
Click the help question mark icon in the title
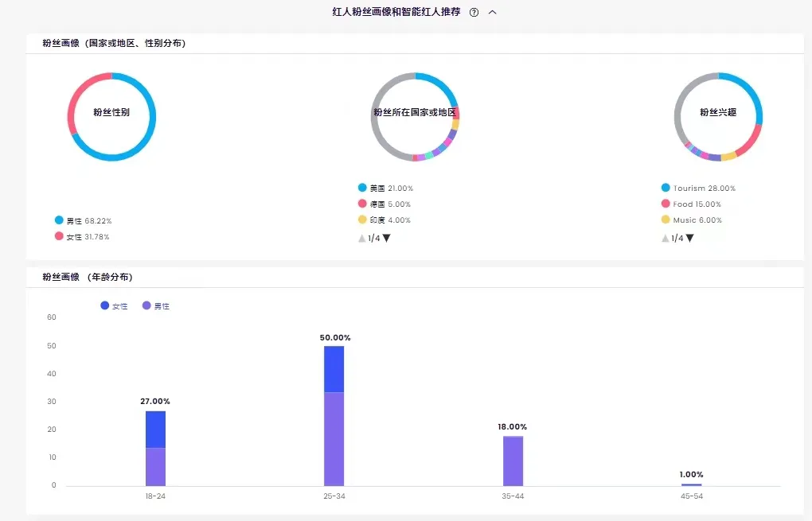(474, 12)
